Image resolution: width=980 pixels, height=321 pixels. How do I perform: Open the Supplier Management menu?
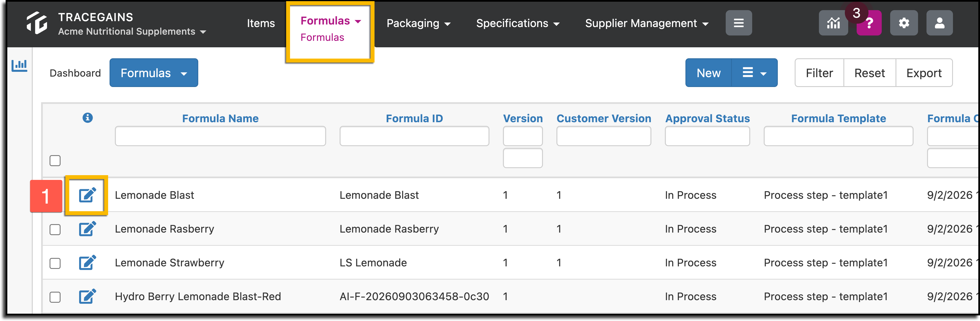(x=647, y=23)
